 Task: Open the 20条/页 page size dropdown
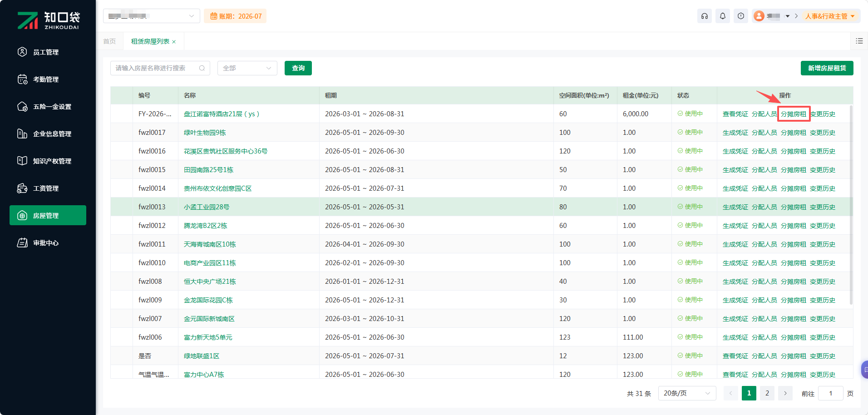tap(687, 393)
